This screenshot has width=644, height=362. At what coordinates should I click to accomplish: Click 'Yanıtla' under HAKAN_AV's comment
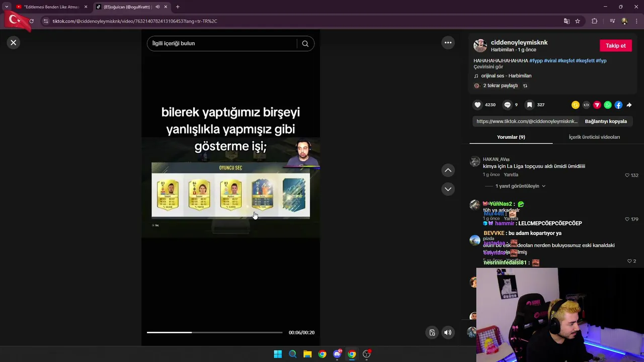(511, 175)
